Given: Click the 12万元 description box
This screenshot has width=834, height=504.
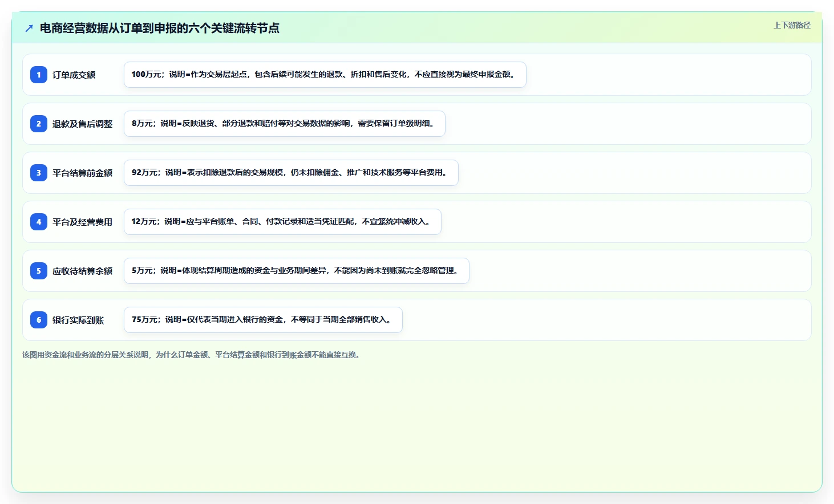Looking at the screenshot, I should pos(282,222).
